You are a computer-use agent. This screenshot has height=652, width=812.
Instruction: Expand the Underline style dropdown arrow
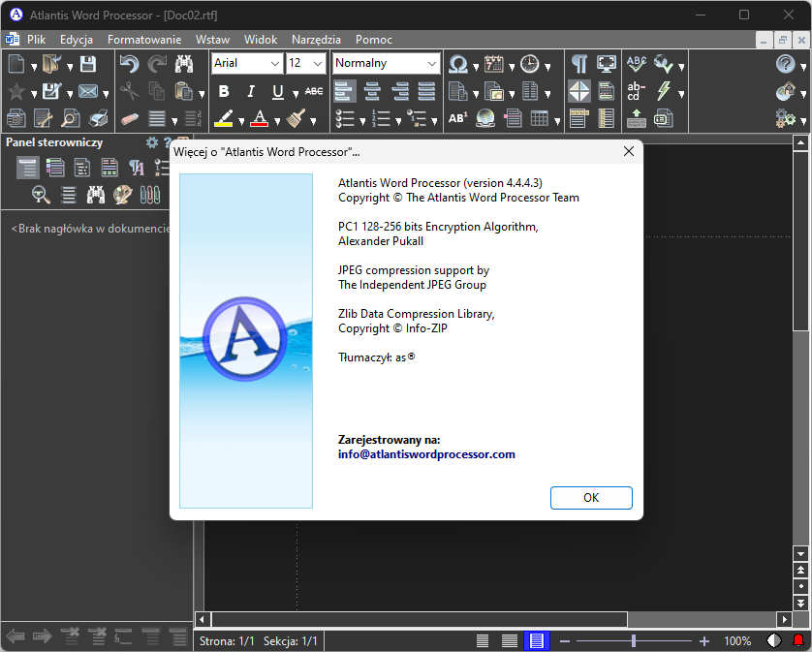coord(296,94)
